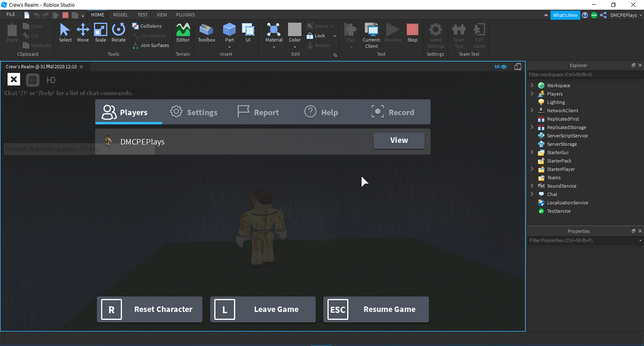Click the Filter Properties input field

click(579, 240)
